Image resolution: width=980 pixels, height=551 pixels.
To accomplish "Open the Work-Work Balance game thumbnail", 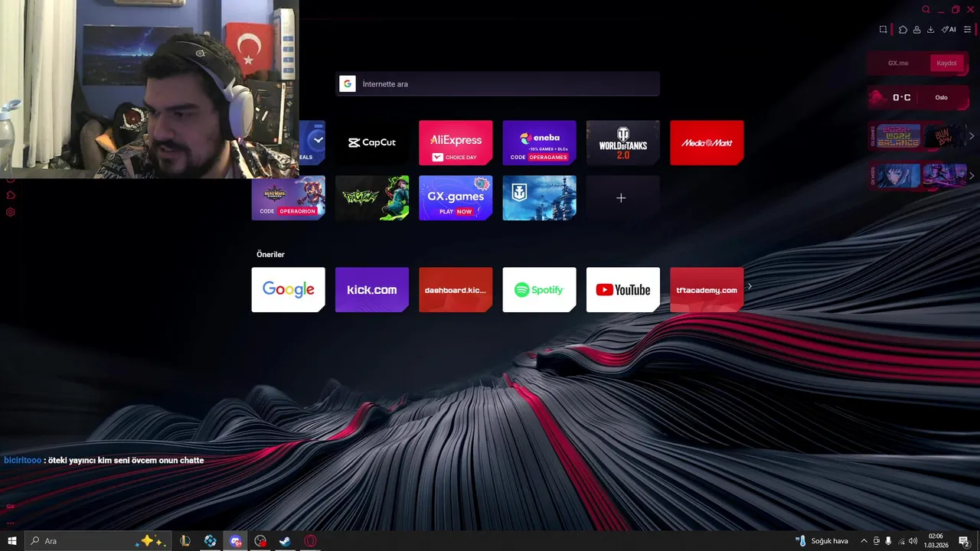I will pyautogui.click(x=899, y=135).
